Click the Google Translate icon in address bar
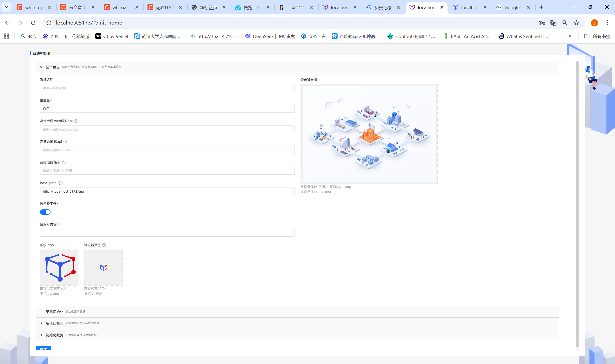Image resolution: width=615 pixels, height=364 pixels. click(x=553, y=23)
